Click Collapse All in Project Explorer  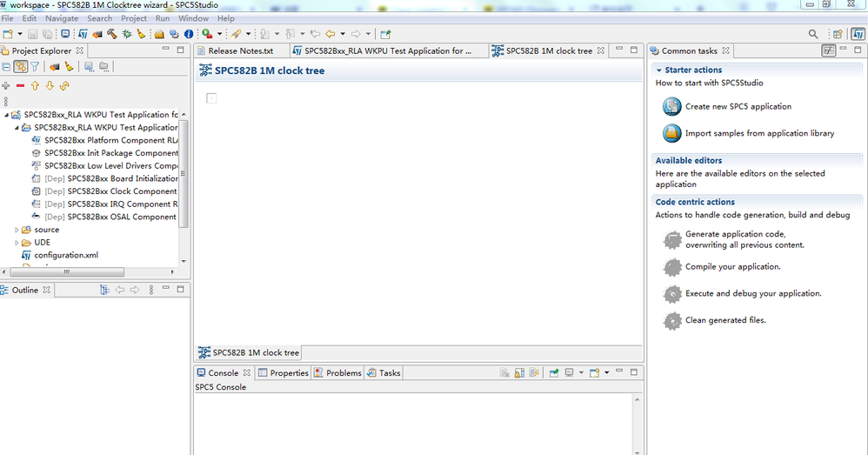coord(6,67)
